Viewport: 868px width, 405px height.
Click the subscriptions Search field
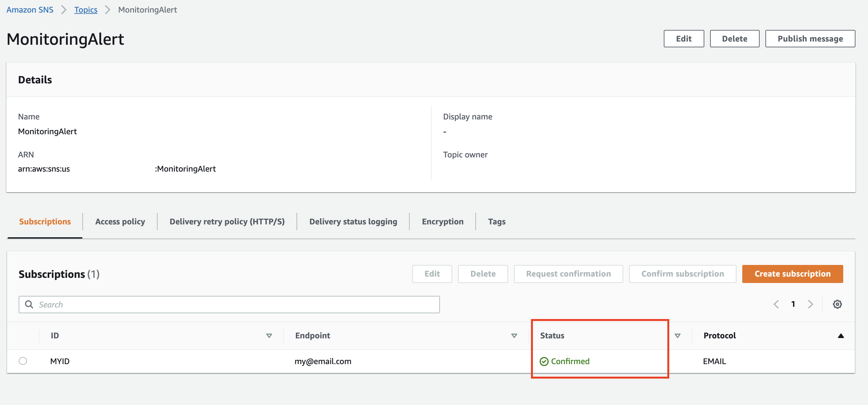pos(236,305)
